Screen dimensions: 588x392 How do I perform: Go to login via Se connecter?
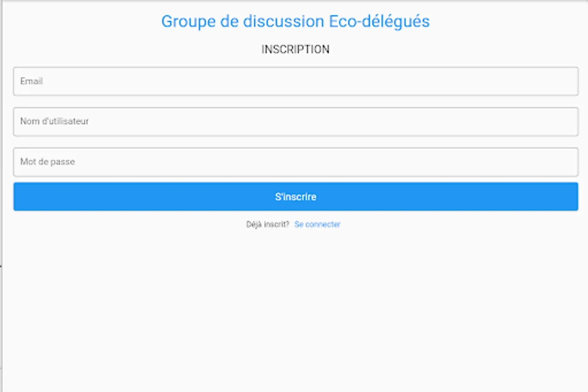pos(317,224)
